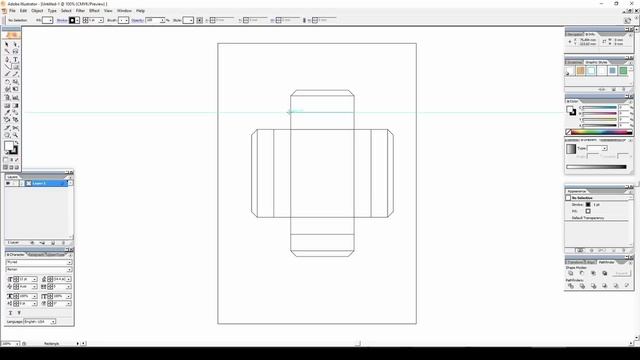This screenshot has height=360, width=640.
Task: Open the Object menu
Action: point(37,11)
